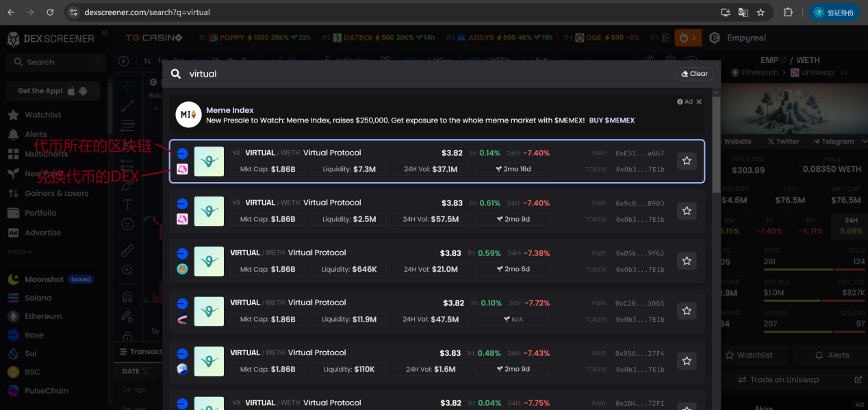The width and height of the screenshot is (868, 410).
Task: Close the Meme Index ad
Action: tap(699, 102)
